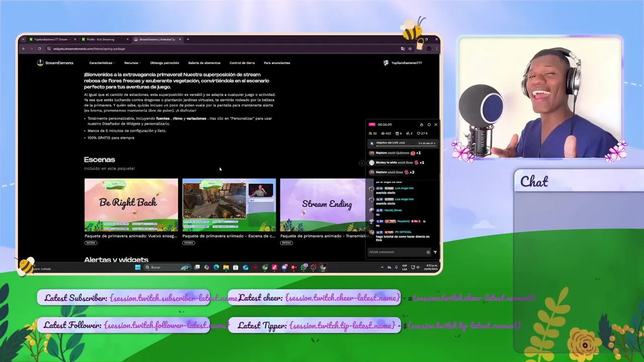The width and height of the screenshot is (644, 362).
Task: Click the Objetivo del LIVE progress bar
Action: [x=403, y=143]
